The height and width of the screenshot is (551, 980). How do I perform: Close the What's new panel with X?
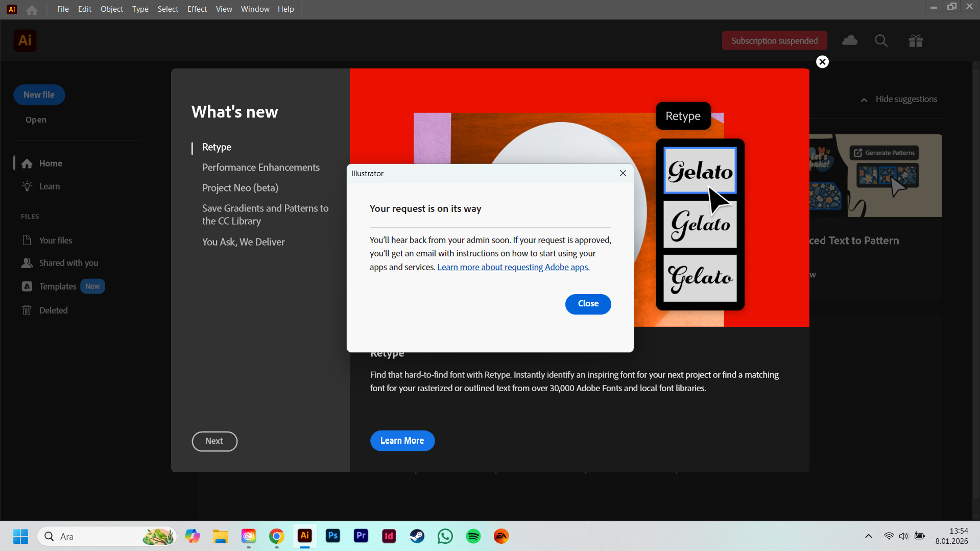822,62
